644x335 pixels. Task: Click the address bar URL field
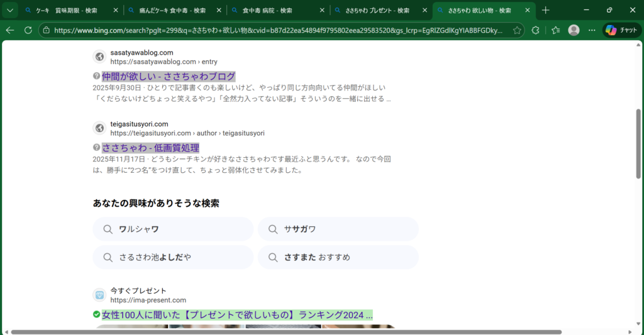click(277, 30)
